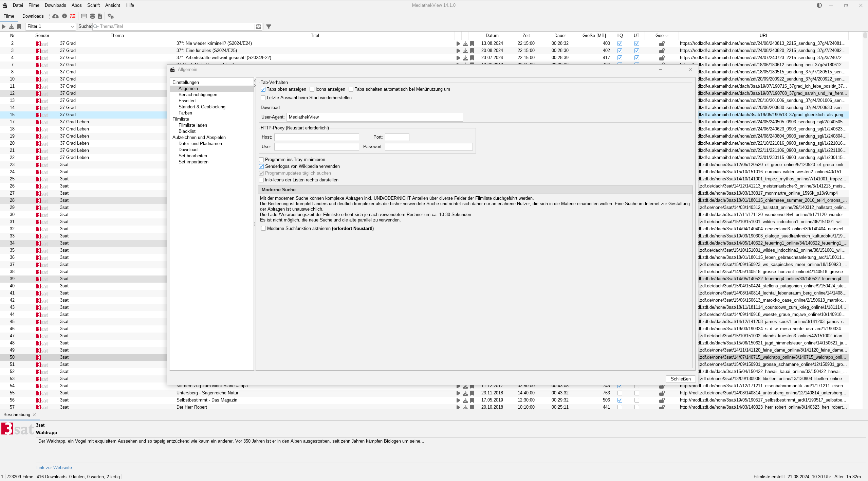868x481 pixels.
Task: Click the User-Agent input field
Action: point(375,117)
